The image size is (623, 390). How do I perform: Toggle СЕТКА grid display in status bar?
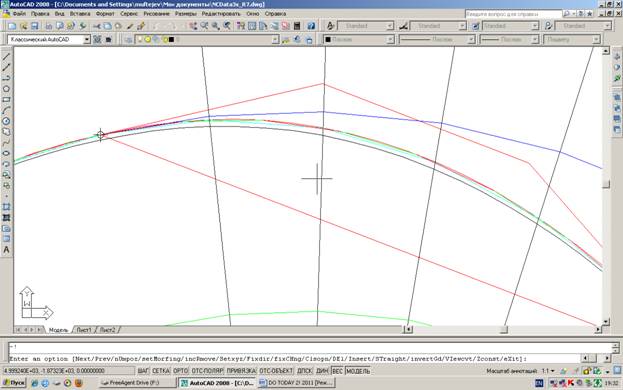[161, 371]
